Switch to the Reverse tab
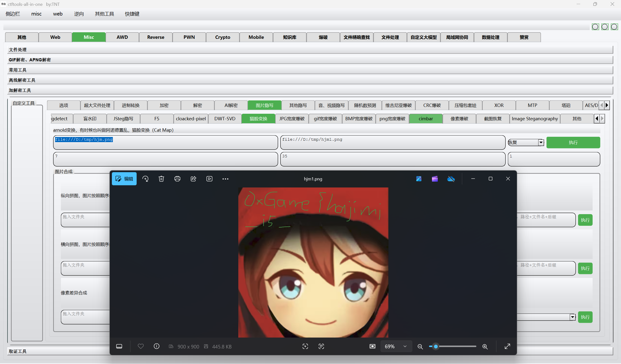The height and width of the screenshot is (364, 621). click(156, 37)
